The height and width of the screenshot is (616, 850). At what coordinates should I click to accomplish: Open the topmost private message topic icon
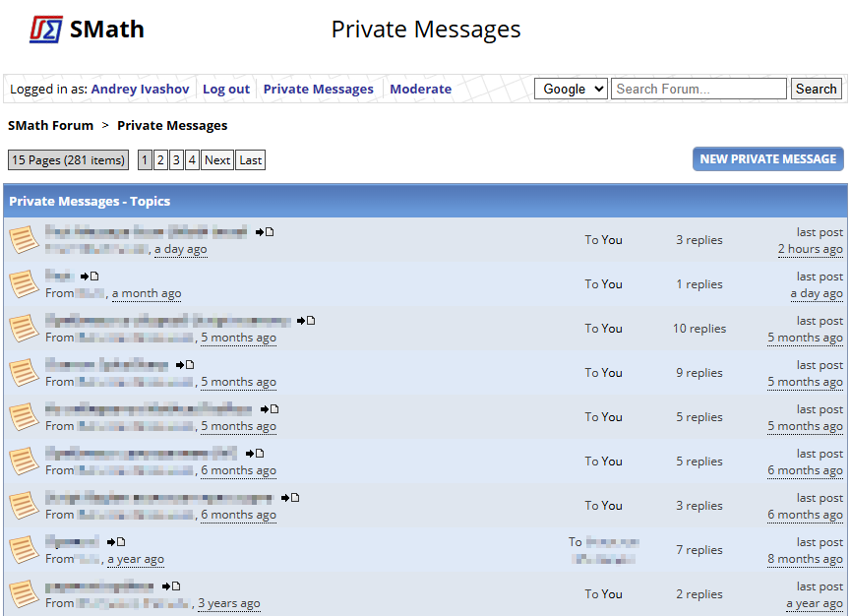[25, 238]
